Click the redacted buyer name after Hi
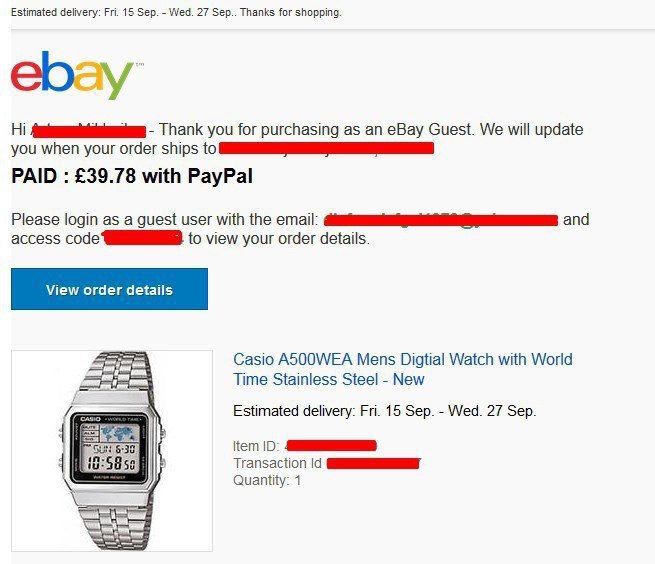This screenshot has width=655, height=564. tap(89, 131)
